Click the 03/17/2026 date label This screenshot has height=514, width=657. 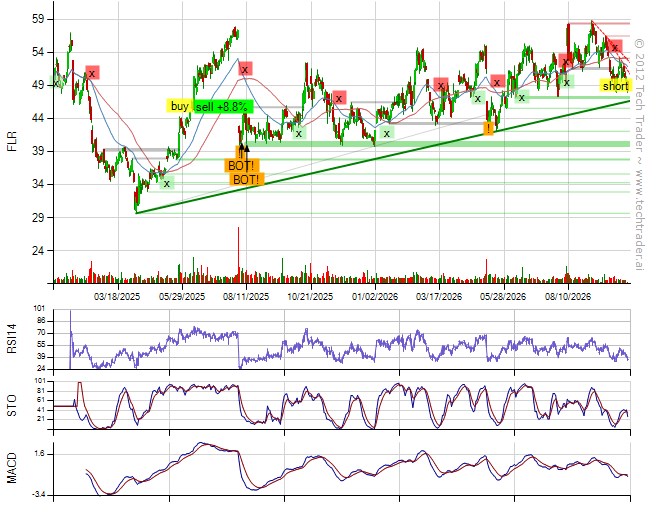pyautogui.click(x=439, y=297)
